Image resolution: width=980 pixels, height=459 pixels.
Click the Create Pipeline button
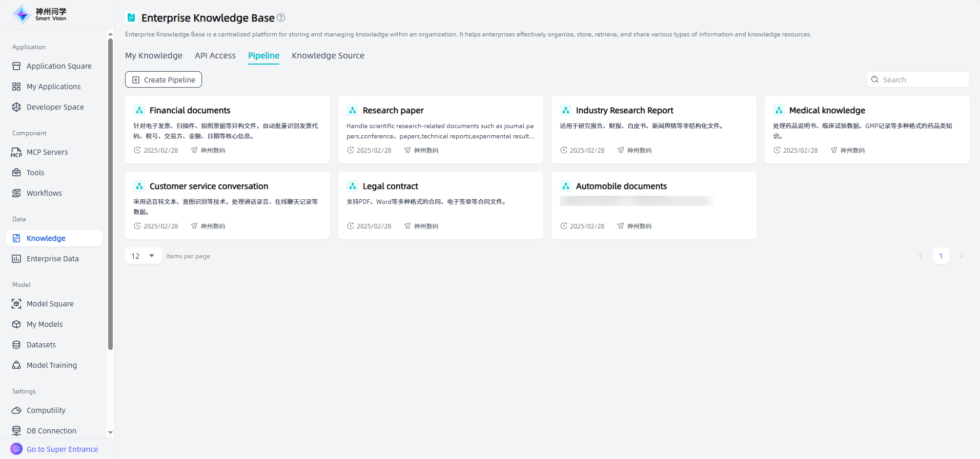[x=164, y=79]
